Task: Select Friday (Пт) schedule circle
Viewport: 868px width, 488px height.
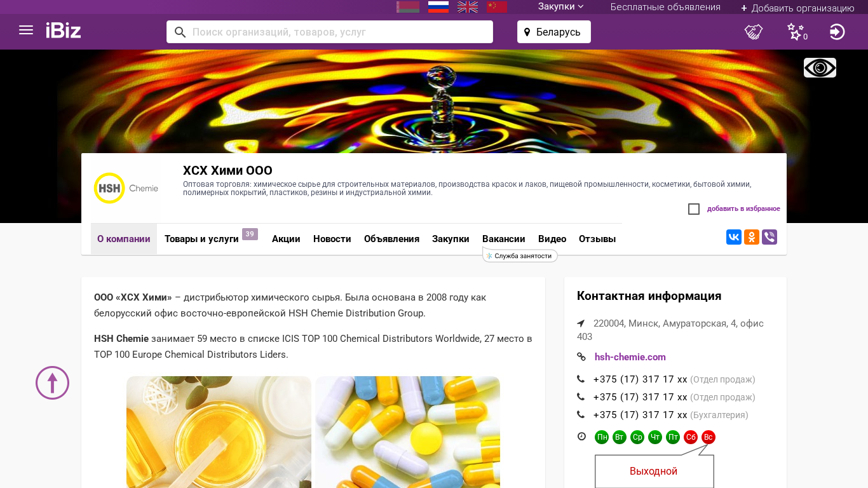Action: point(673,437)
